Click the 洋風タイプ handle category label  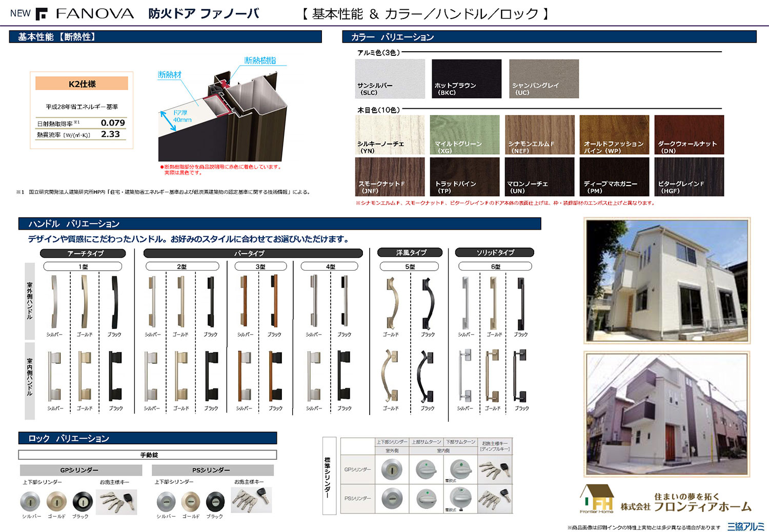(x=409, y=252)
